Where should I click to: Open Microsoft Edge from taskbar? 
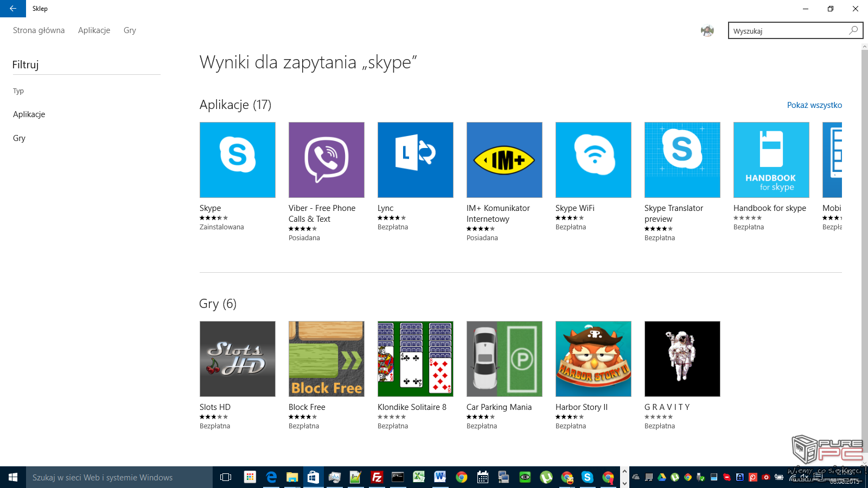271,477
